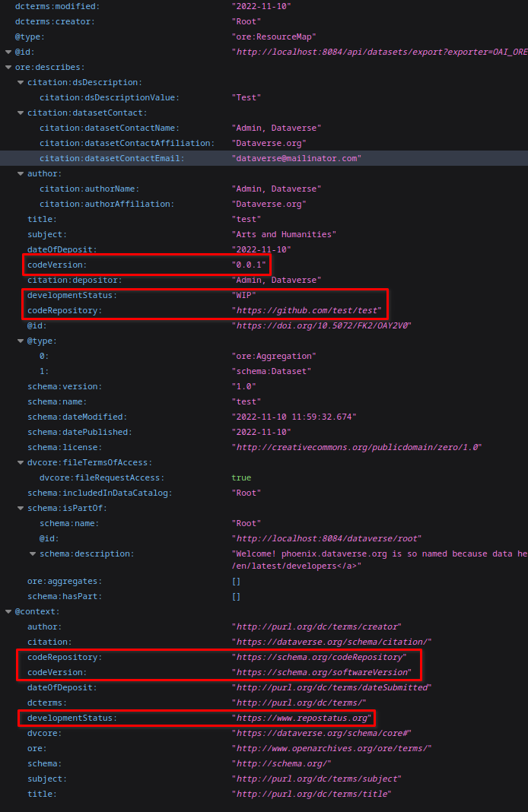Collapse the dvcore:fileTermsOfAccess node
This screenshot has width=528, height=812.
point(21,462)
